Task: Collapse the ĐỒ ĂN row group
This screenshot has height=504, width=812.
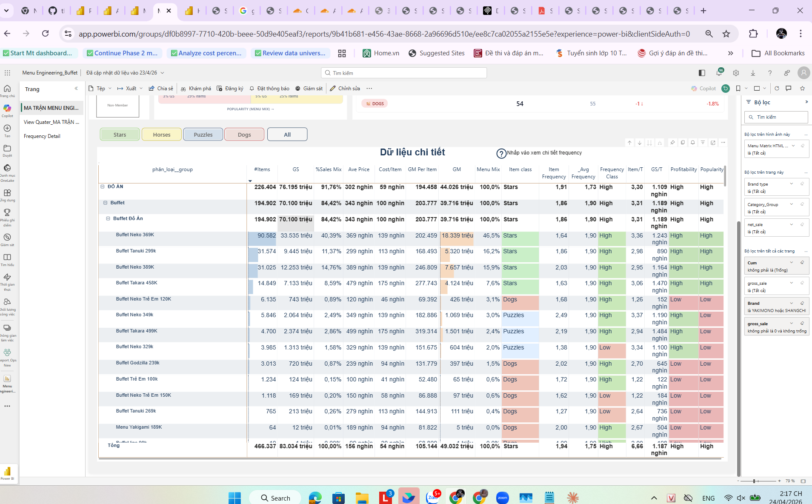Action: 103,186
